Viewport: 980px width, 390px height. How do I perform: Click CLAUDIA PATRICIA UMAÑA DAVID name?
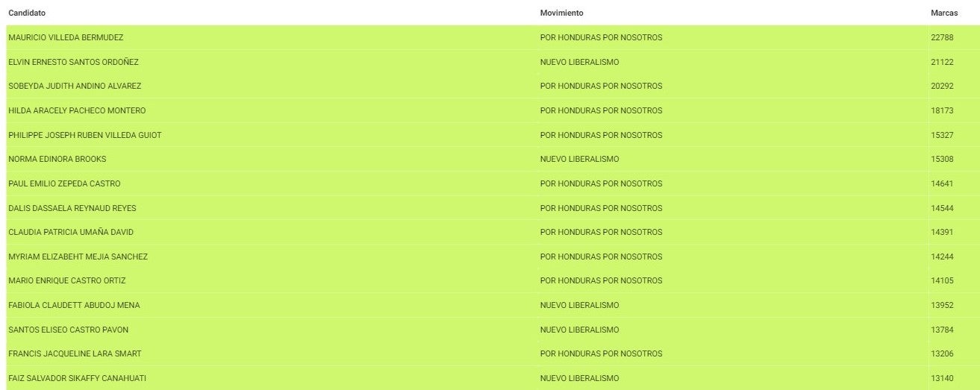(71, 232)
